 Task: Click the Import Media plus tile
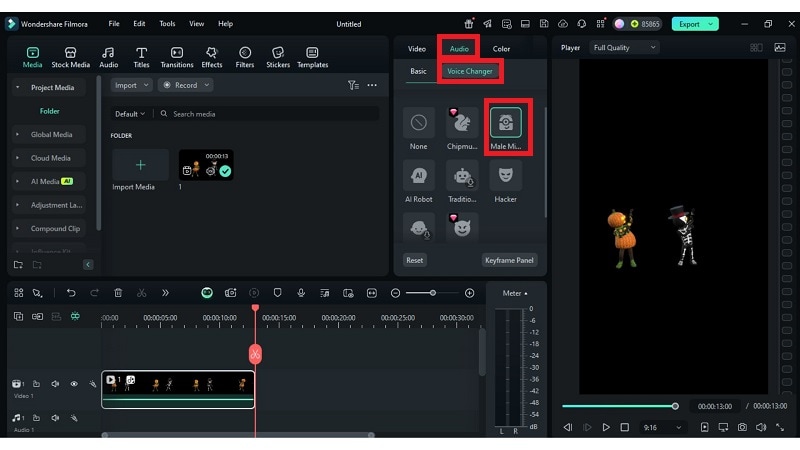click(x=140, y=165)
